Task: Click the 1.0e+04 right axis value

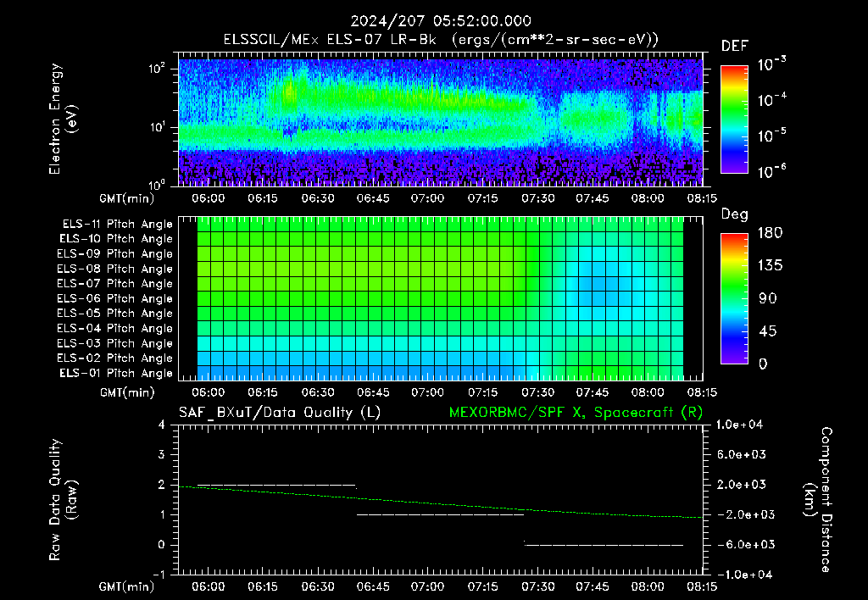Action: click(739, 425)
